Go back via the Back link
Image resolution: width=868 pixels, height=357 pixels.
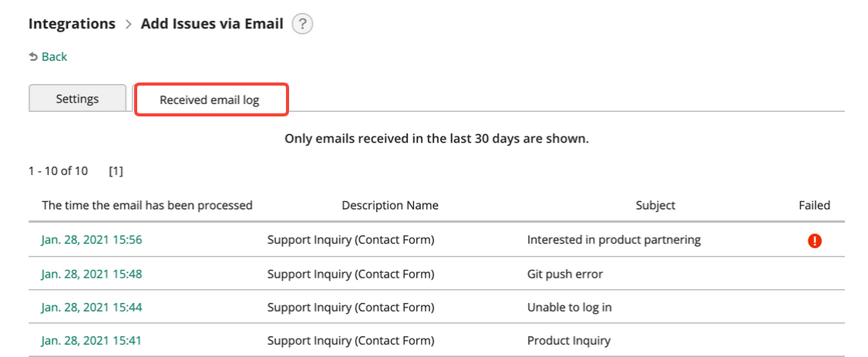(x=54, y=56)
